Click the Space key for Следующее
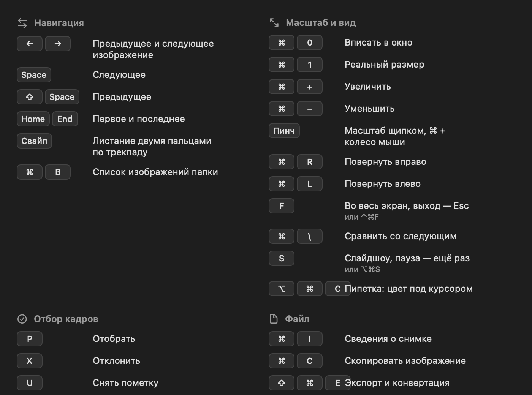Image resolution: width=532 pixels, height=395 pixels. pos(34,75)
